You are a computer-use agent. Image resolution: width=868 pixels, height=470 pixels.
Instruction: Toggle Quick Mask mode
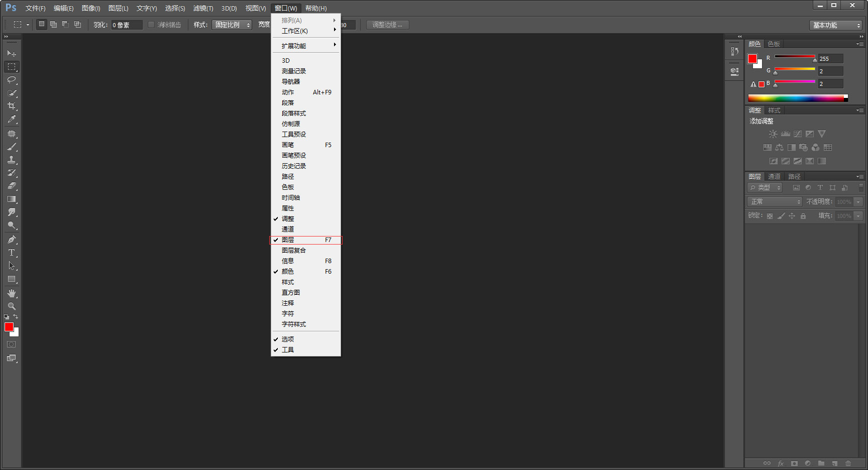click(x=12, y=344)
